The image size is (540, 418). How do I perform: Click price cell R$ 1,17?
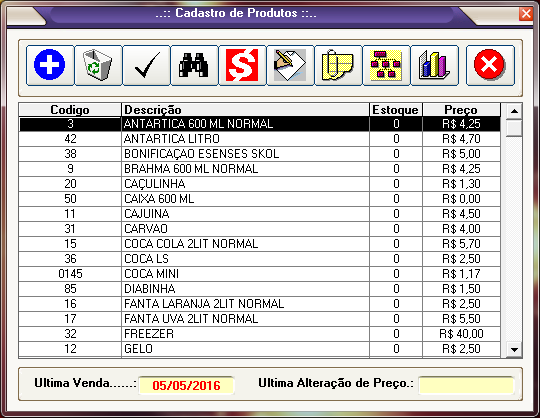(x=461, y=274)
